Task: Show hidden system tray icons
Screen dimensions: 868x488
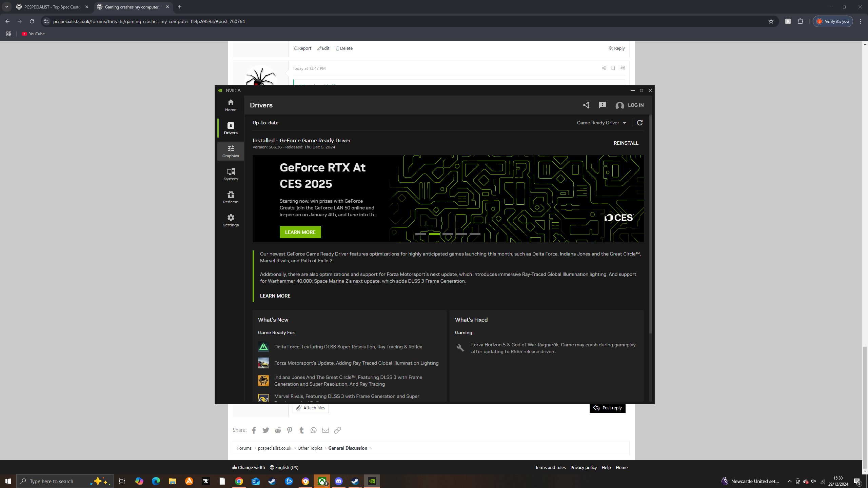Action: coord(790,481)
